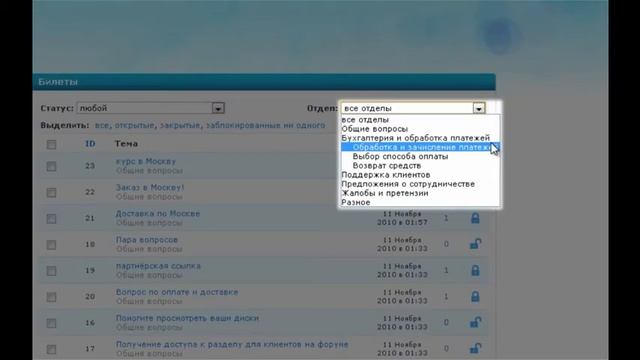Click the open lock icon for ticket 18

[475, 244]
